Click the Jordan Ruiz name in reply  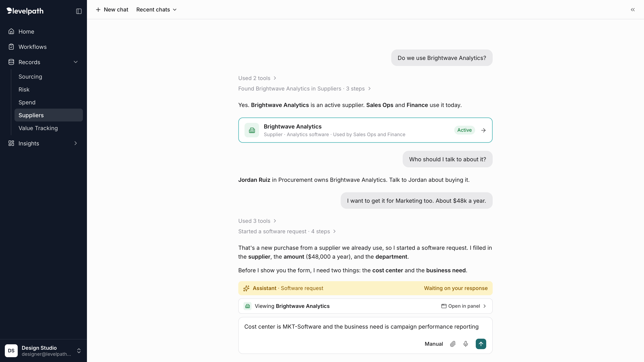click(254, 180)
